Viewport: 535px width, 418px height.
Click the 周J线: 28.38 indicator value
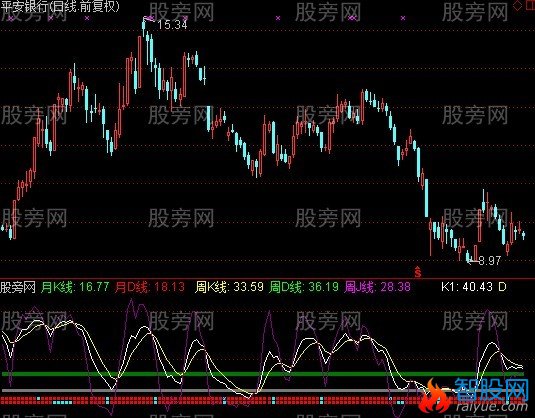click(377, 287)
